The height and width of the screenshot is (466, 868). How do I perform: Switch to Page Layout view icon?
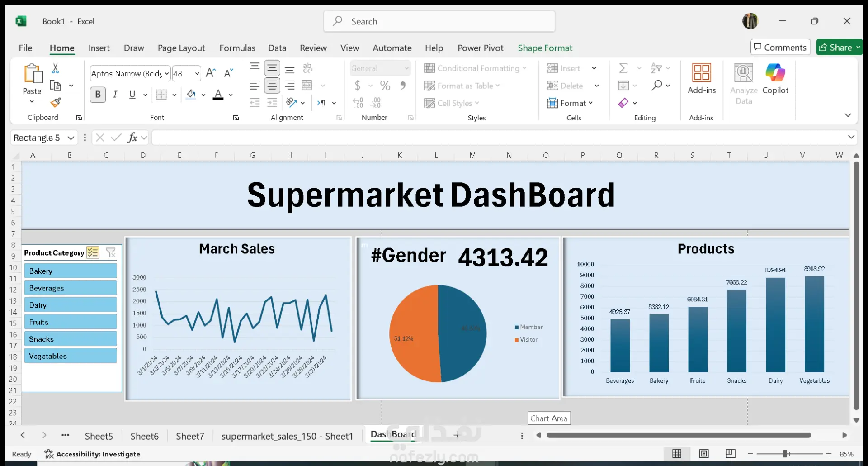[x=704, y=454]
